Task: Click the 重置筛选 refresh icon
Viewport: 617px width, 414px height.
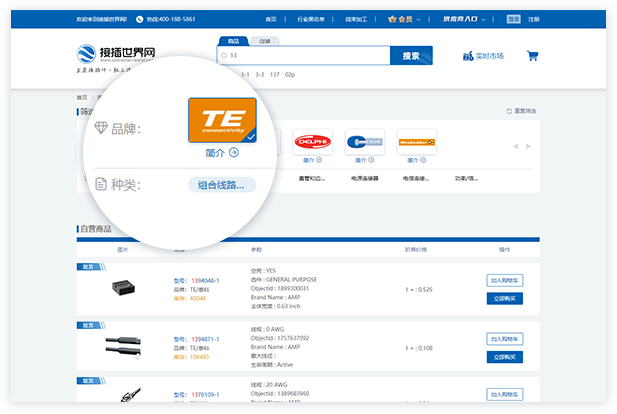Action: [509, 111]
